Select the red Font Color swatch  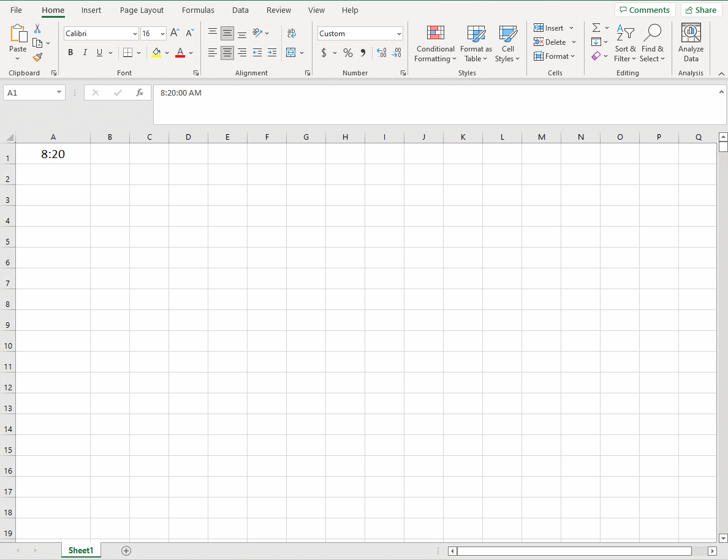click(180, 53)
